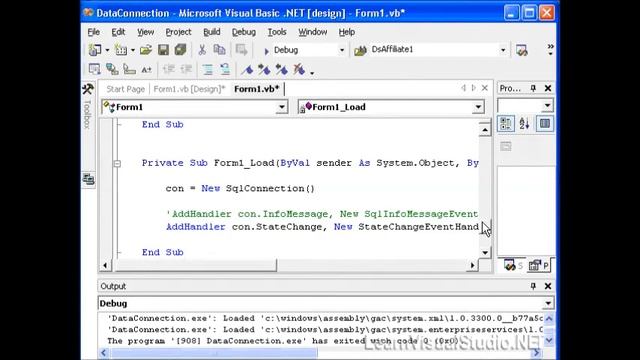The width and height of the screenshot is (640, 360).
Task: Open the text editor toolbar options arrow
Action: [x=312, y=73]
